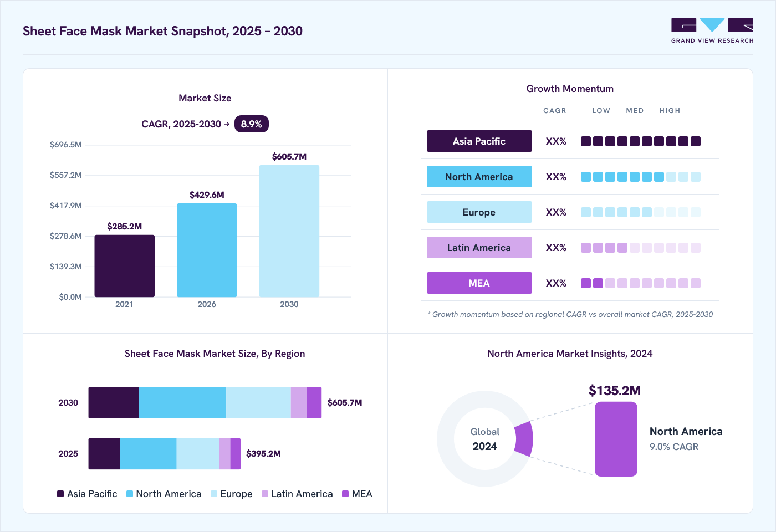Click the North America Market Insights, 2024 heading
Image resolution: width=776 pixels, height=532 pixels.
(x=570, y=354)
